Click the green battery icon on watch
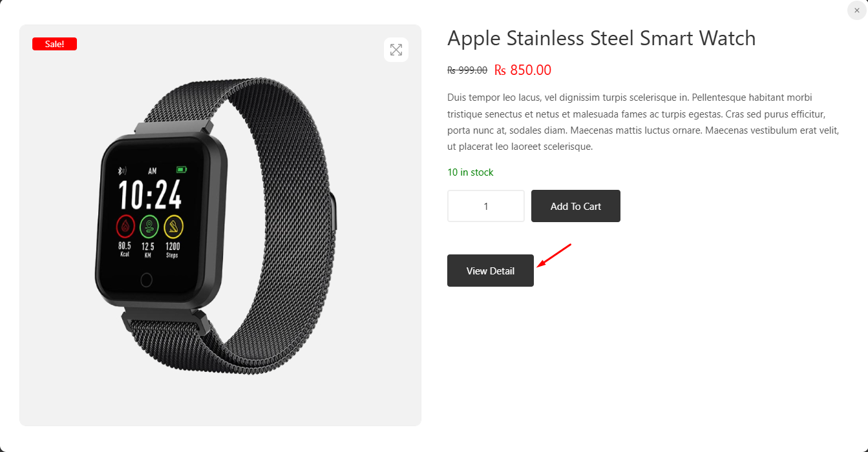868x452 pixels. pos(182,170)
